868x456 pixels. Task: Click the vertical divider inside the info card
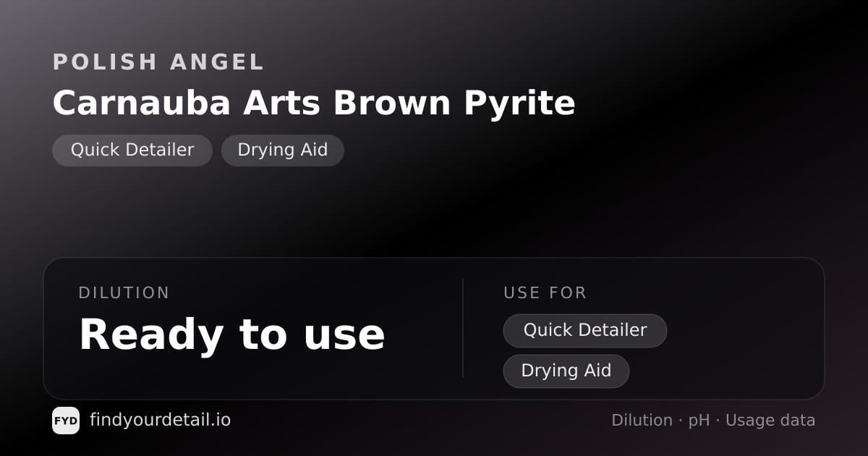pos(463,329)
